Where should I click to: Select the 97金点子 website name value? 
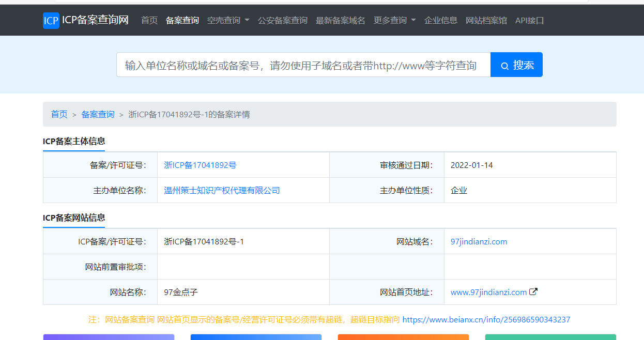[181, 292]
